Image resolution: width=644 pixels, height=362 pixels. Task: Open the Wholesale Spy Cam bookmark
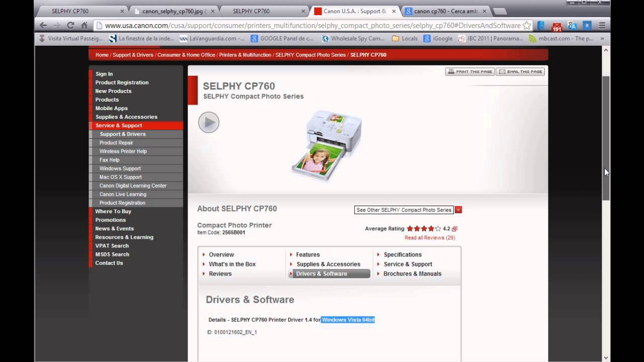353,38
